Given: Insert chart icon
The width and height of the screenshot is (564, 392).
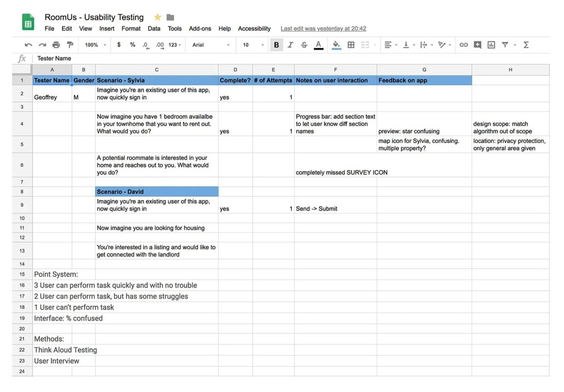Looking at the screenshot, I should 491,45.
